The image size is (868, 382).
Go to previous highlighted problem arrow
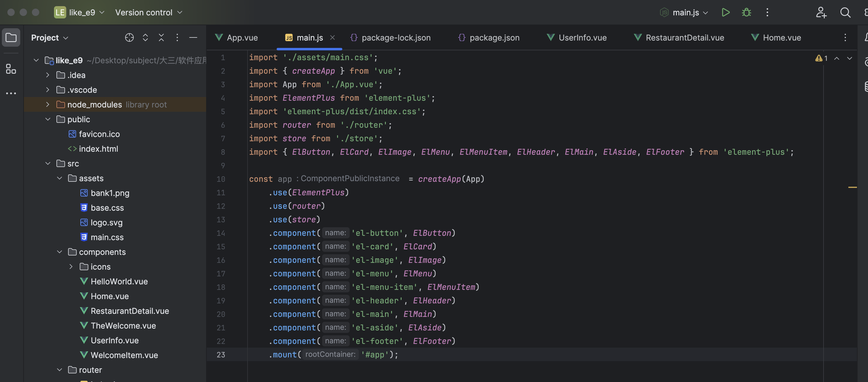pos(837,58)
